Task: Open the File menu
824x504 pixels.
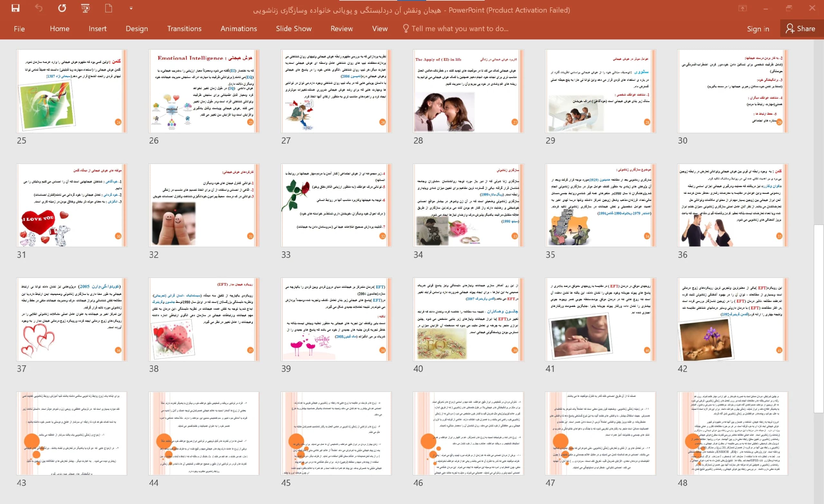Action: tap(19, 29)
